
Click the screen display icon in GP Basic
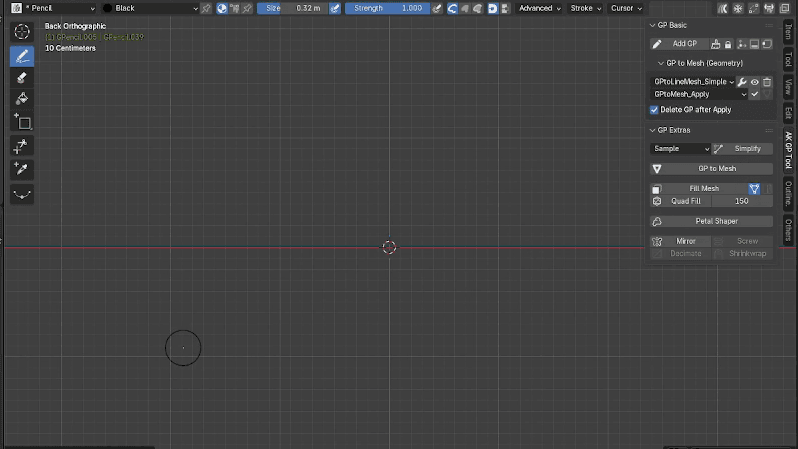[x=754, y=44]
